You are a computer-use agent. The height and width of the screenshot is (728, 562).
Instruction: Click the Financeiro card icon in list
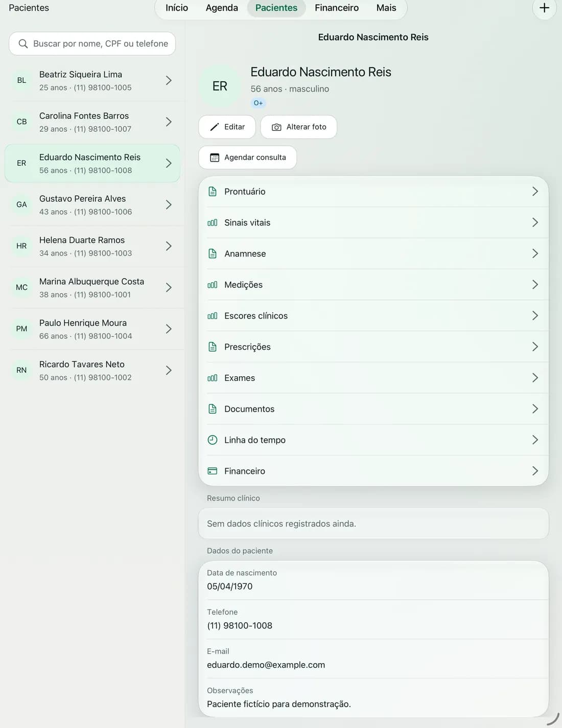[213, 471]
